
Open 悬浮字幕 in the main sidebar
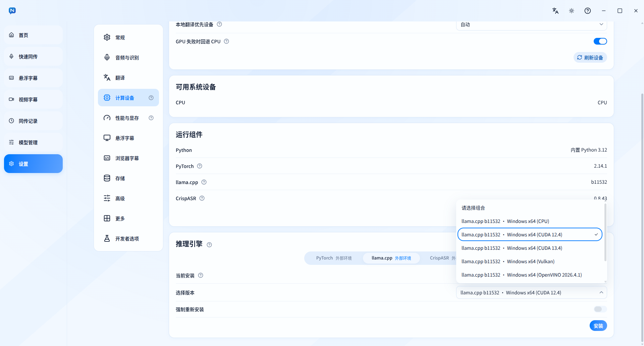(33, 78)
